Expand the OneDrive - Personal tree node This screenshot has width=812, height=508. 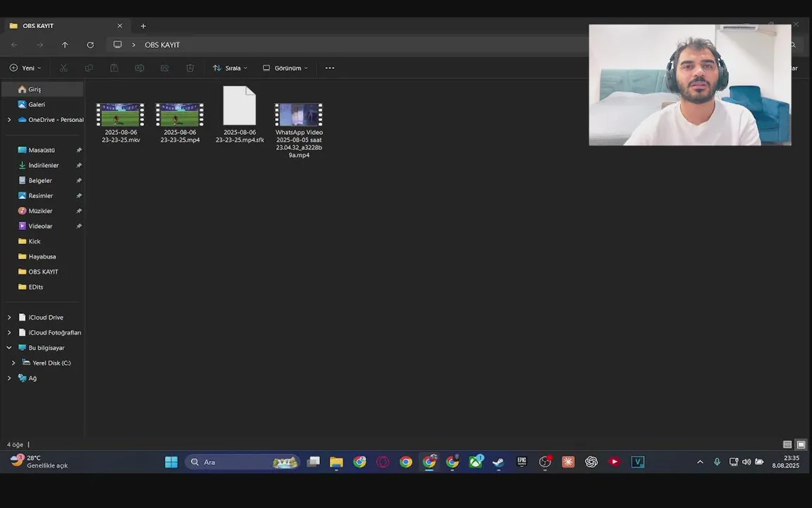(x=8, y=120)
